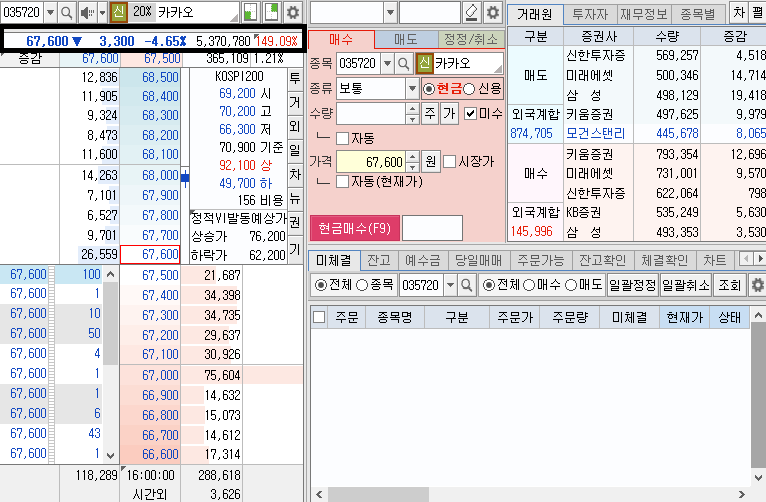
Task: Click the 원 price unit button
Action: [430, 162]
